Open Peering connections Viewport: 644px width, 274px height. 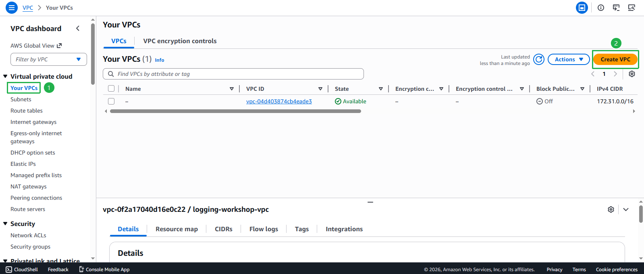36,198
